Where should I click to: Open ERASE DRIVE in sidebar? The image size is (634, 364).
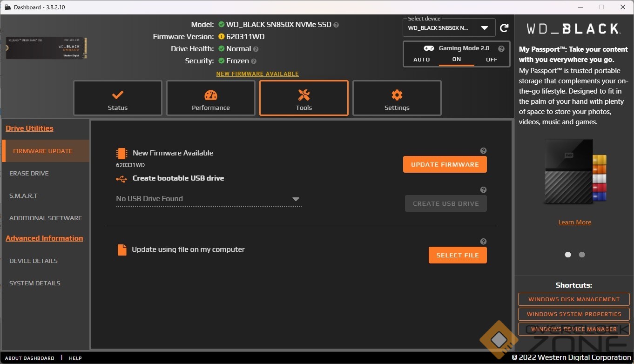[x=46, y=173]
